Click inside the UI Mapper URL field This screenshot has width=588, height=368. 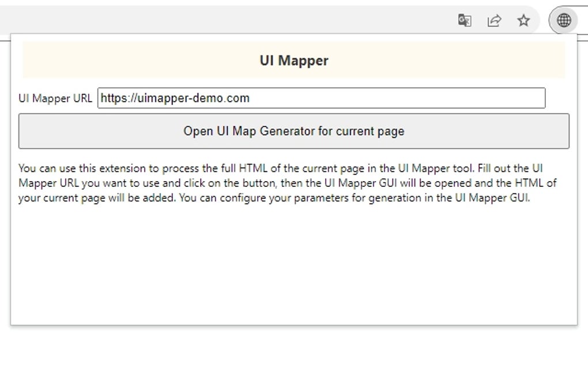point(321,98)
